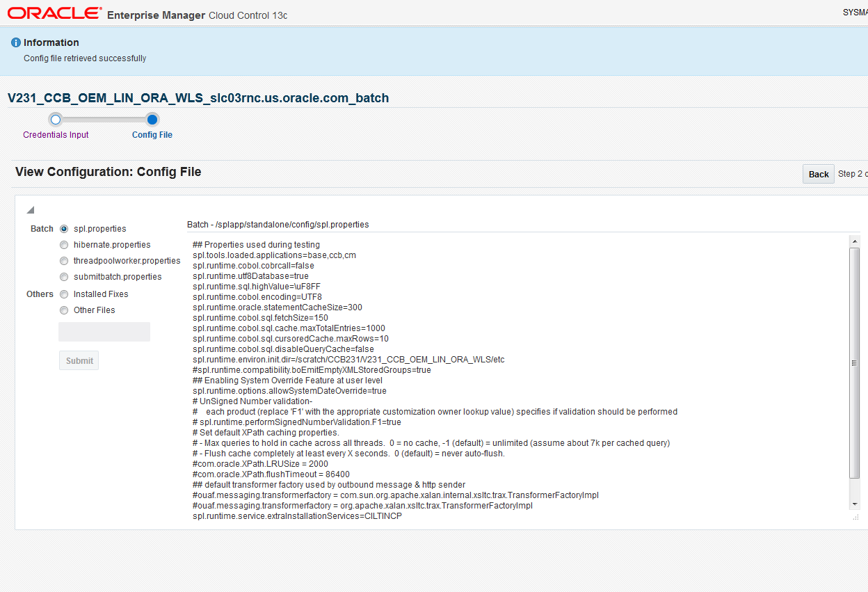Viewport: 868px width, 592px height.
Task: Click the SYSMAN user menu
Action: [855, 13]
